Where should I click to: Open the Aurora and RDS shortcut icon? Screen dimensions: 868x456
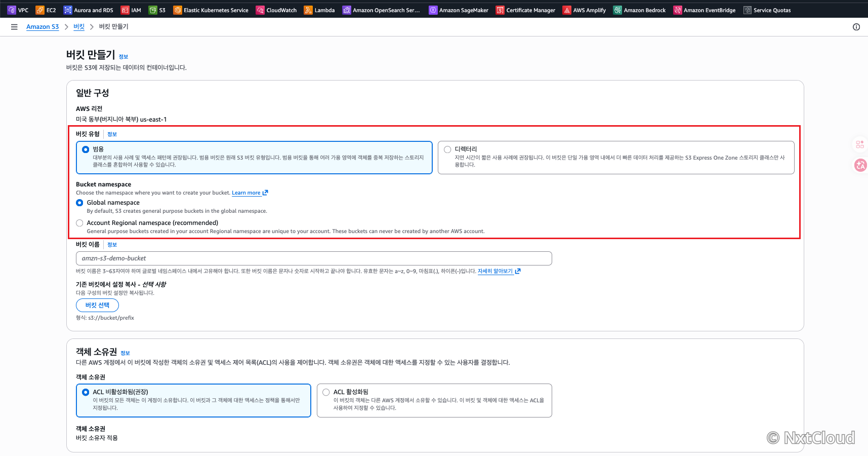click(68, 10)
